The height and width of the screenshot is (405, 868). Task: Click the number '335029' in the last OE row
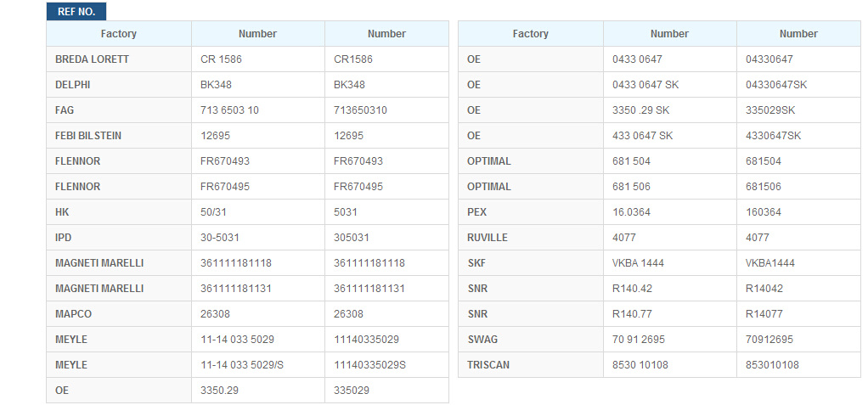pos(352,390)
